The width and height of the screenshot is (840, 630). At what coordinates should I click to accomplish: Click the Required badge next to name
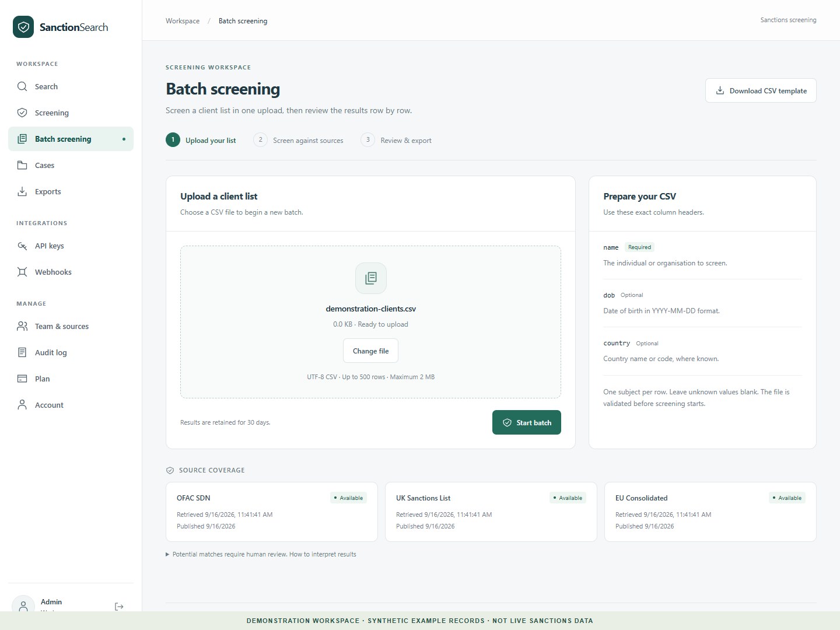(x=639, y=247)
